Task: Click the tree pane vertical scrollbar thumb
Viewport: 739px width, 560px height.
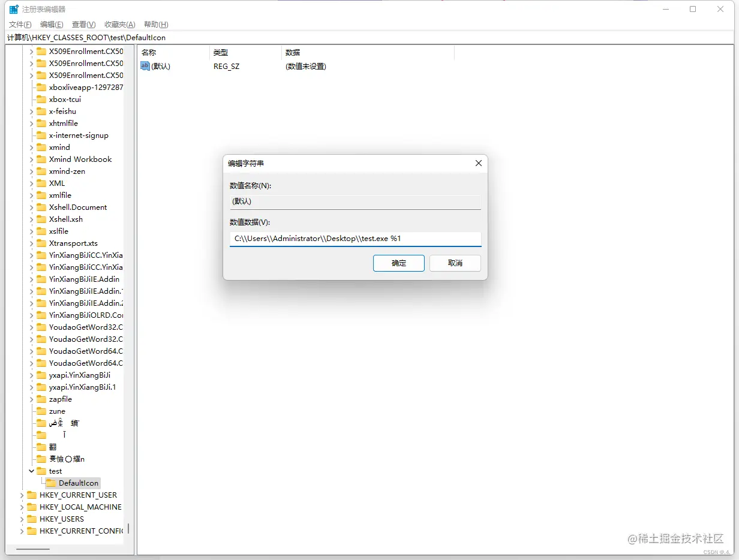Action: tap(128, 529)
